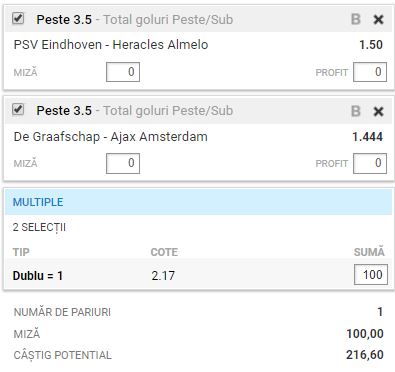Image resolution: width=395 pixels, height=372 pixels.
Task: Focus the Profit field for PSV Eindhoven
Action: click(x=370, y=72)
